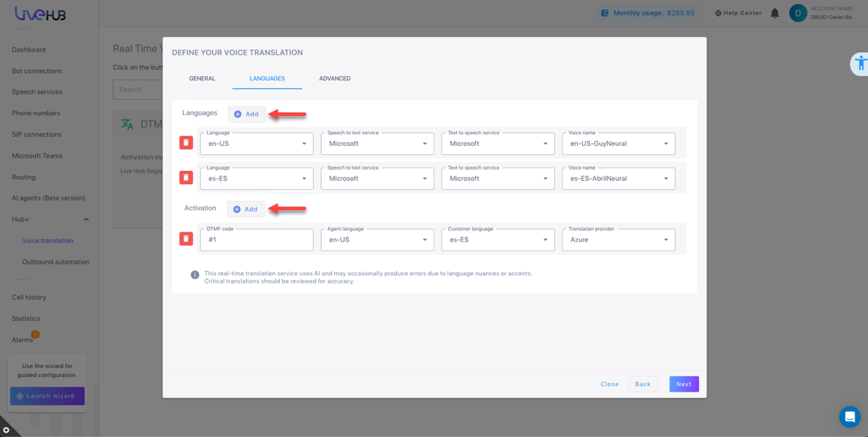
Task: Add a new activation row
Action: click(246, 209)
